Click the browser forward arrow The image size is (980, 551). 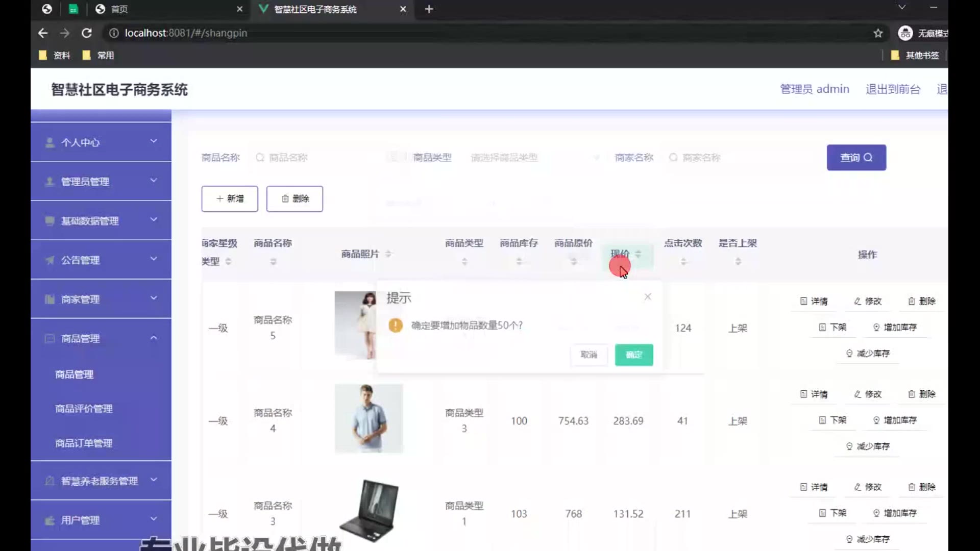[x=64, y=33]
